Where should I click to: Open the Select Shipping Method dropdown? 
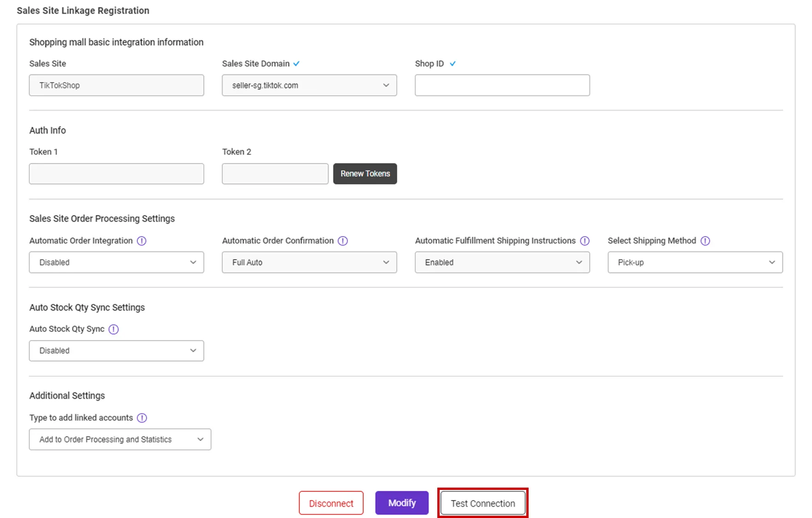point(695,262)
